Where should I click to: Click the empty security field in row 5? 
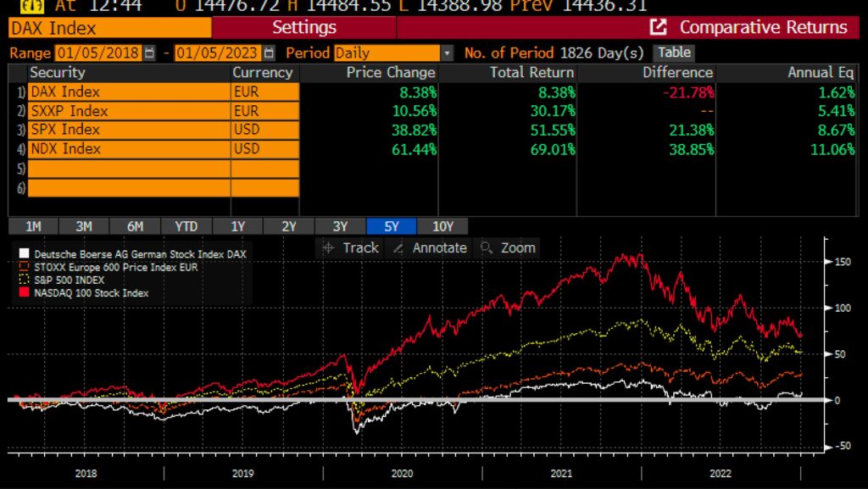click(x=129, y=169)
